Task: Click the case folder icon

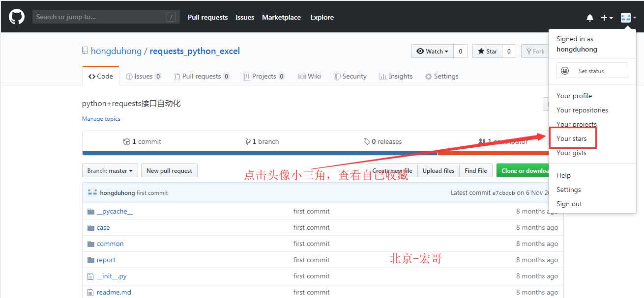Action: click(90, 227)
